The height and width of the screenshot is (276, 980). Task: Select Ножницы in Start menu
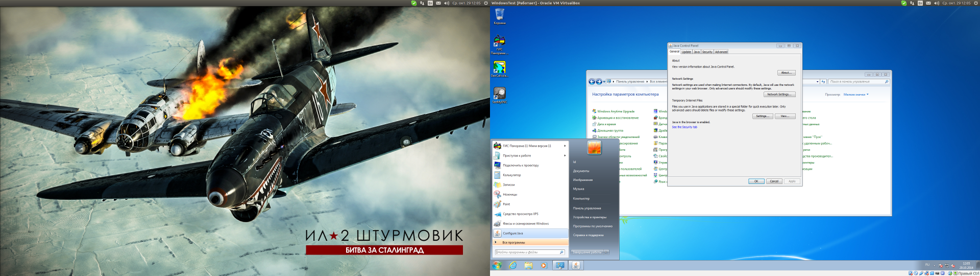[x=530, y=194]
